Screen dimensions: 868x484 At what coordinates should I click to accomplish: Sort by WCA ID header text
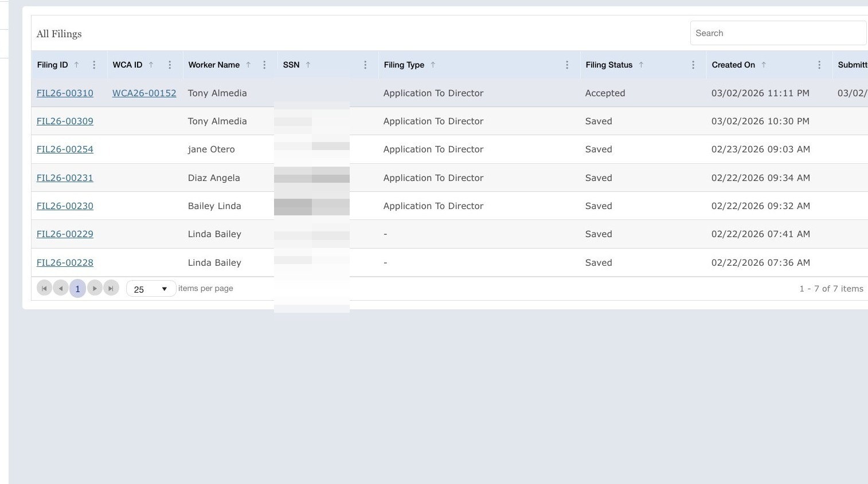[x=127, y=65]
